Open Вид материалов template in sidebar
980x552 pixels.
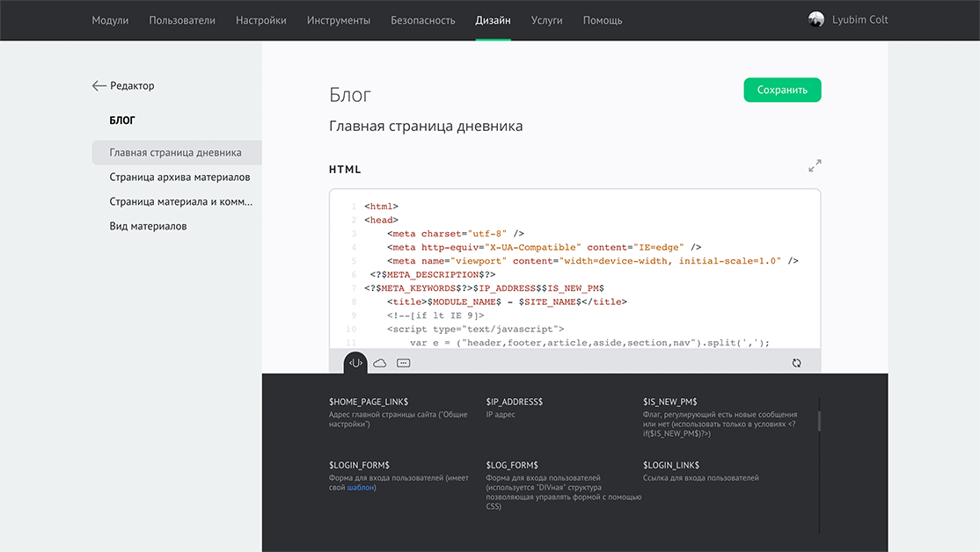[148, 226]
